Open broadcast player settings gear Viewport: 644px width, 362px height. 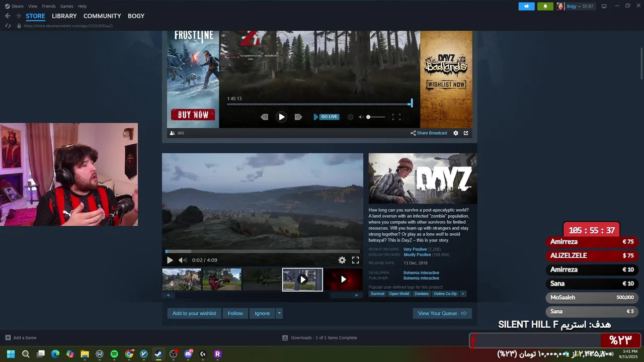pos(350,117)
